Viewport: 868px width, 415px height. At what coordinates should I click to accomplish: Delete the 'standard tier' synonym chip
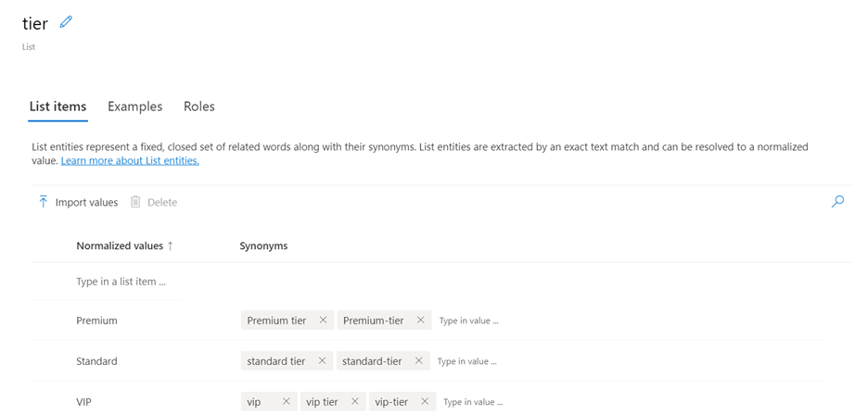click(x=322, y=361)
